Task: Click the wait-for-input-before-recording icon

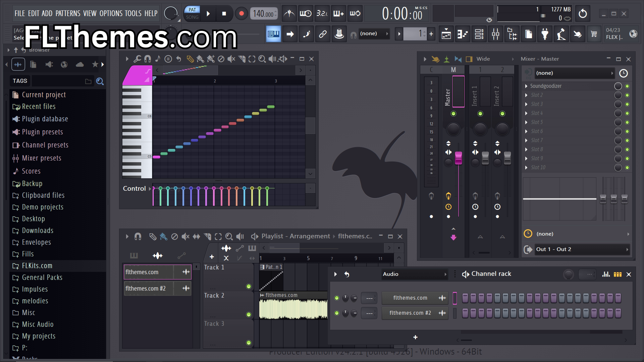Action: coord(306,14)
